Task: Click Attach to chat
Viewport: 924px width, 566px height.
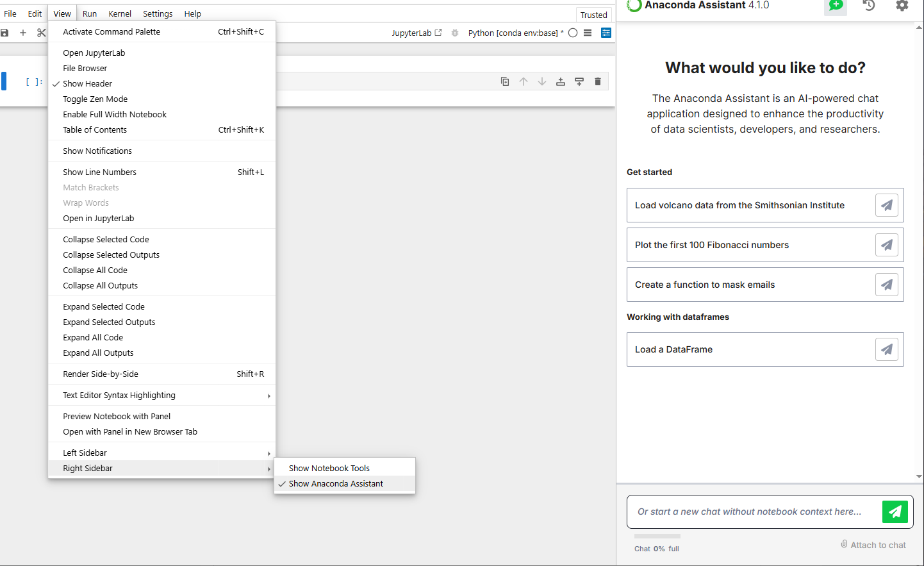Action: [873, 545]
